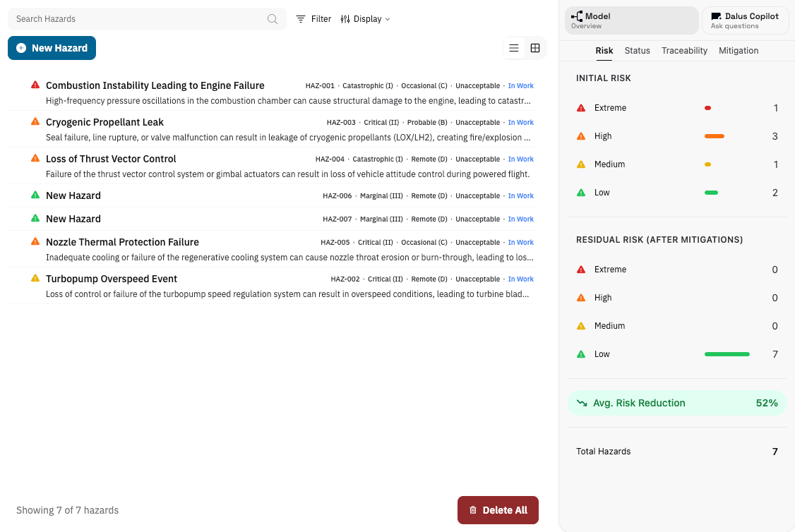Click the Filter lines icon
The width and height of the screenshot is (795, 532).
301,19
